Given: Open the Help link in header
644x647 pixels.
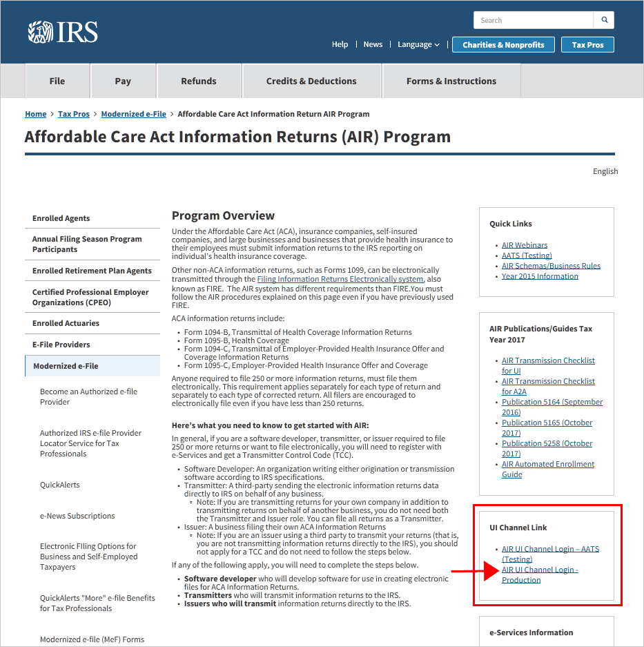Looking at the screenshot, I should (340, 44).
